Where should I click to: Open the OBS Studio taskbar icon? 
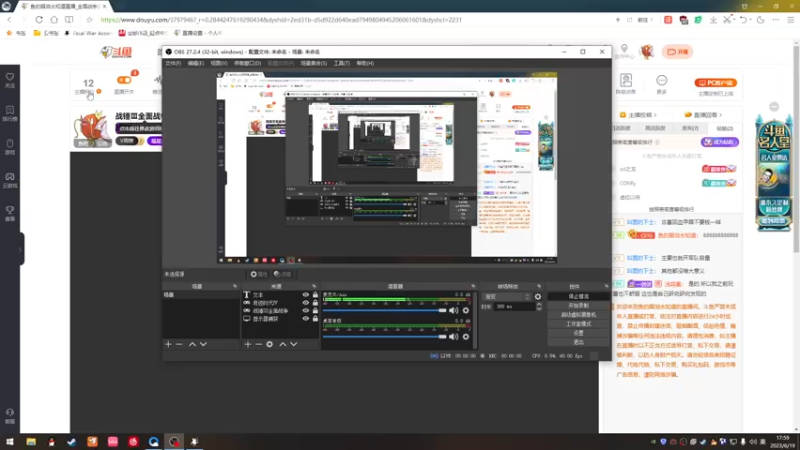(174, 442)
